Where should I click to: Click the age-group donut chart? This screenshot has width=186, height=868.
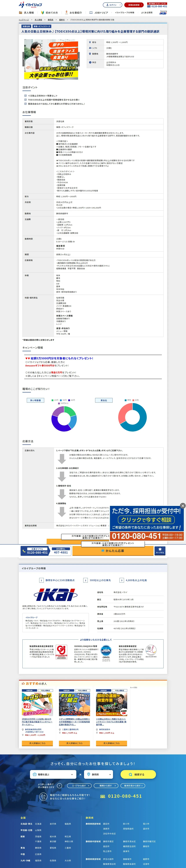pos(64,419)
